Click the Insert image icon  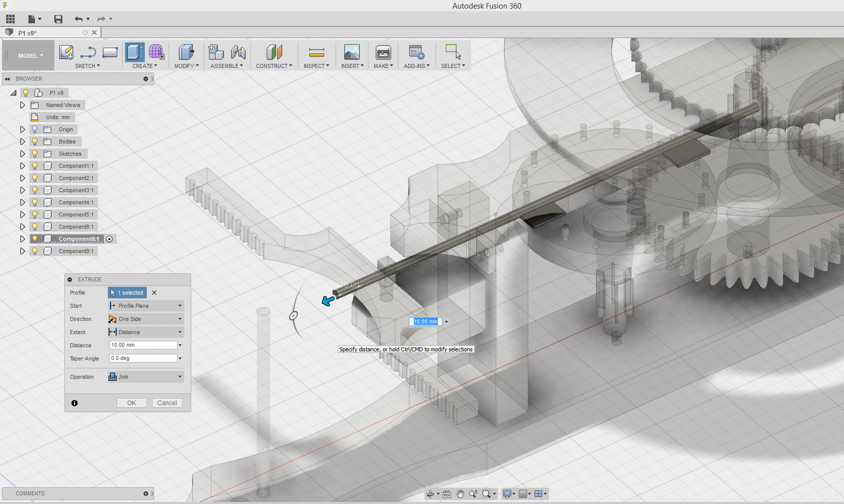click(351, 52)
